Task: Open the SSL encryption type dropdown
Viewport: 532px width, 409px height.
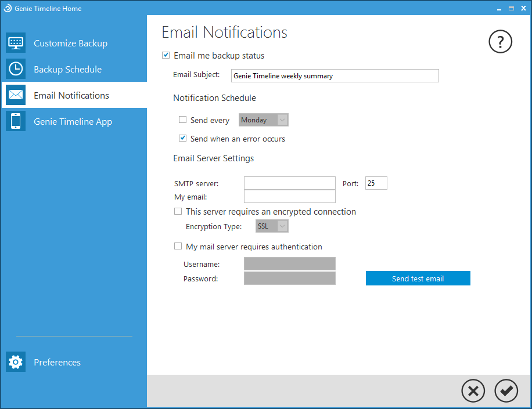Action: [272, 226]
